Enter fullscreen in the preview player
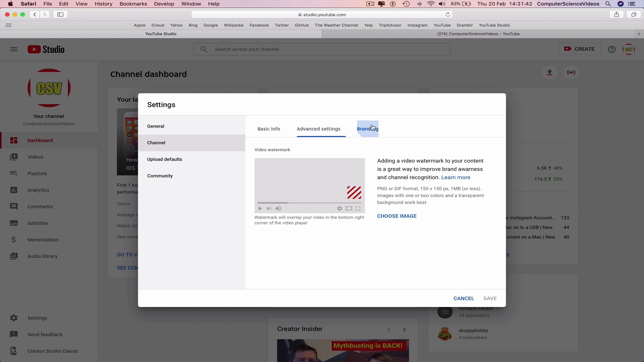 pyautogui.click(x=358, y=208)
